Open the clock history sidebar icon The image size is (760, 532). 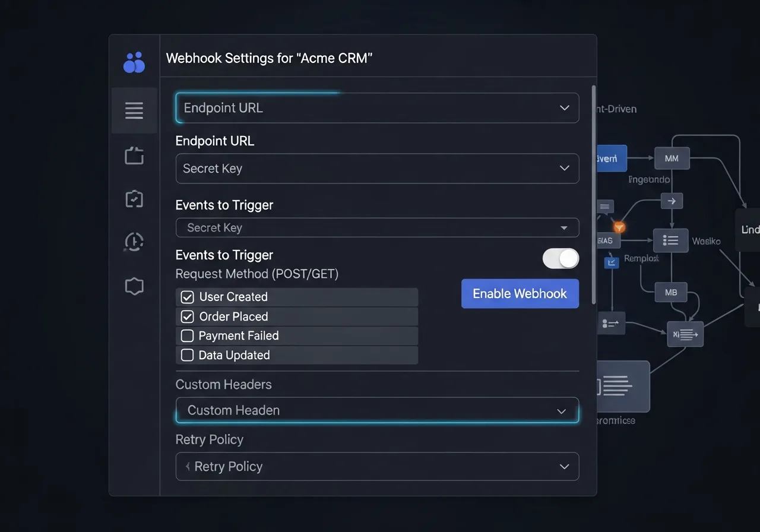tap(134, 242)
